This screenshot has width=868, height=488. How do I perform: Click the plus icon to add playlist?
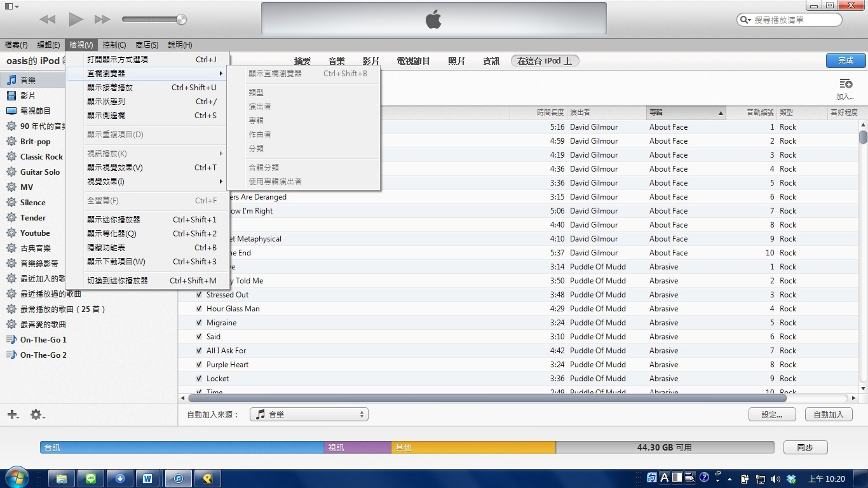coord(12,414)
